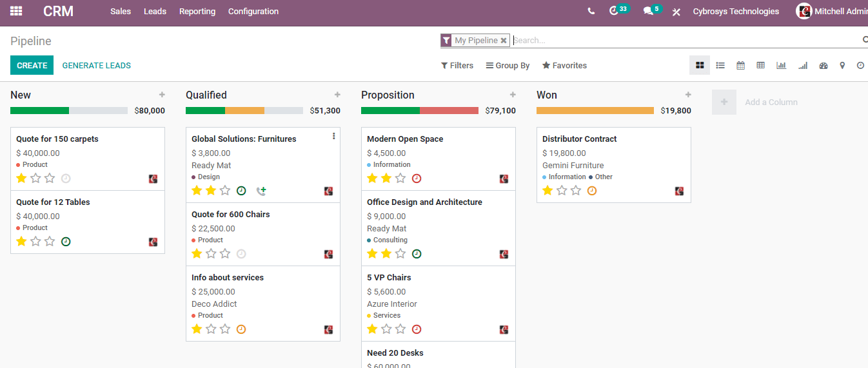Switch to calendar view
Image resolution: width=868 pixels, height=368 pixels.
(740, 65)
